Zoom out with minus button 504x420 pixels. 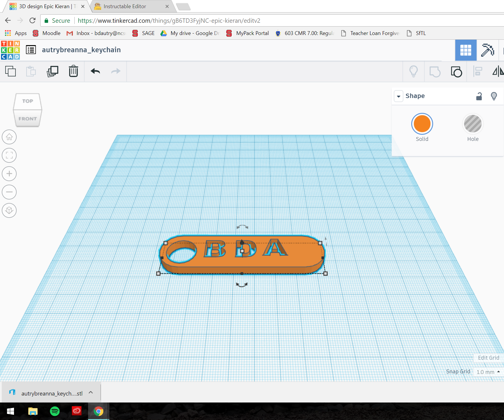(x=9, y=192)
